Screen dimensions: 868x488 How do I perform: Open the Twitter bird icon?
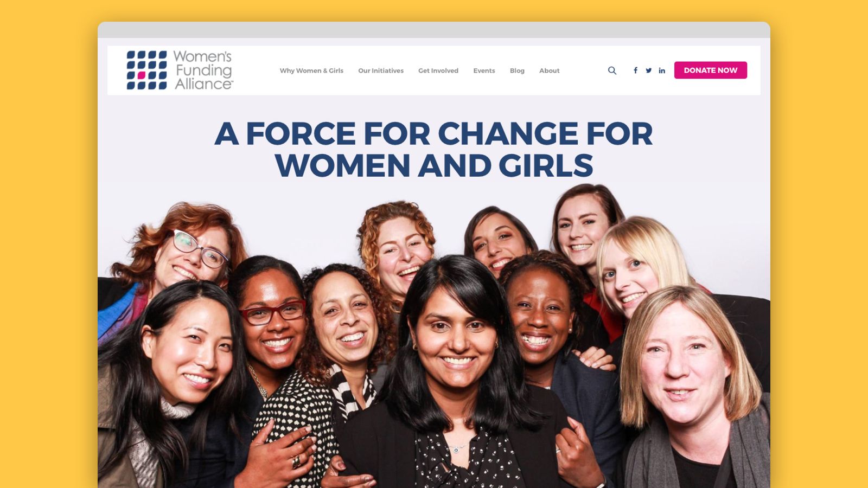pyautogui.click(x=648, y=70)
